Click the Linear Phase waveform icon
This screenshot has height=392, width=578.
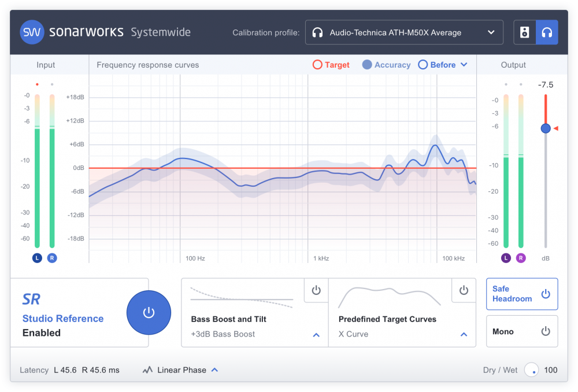[147, 370]
